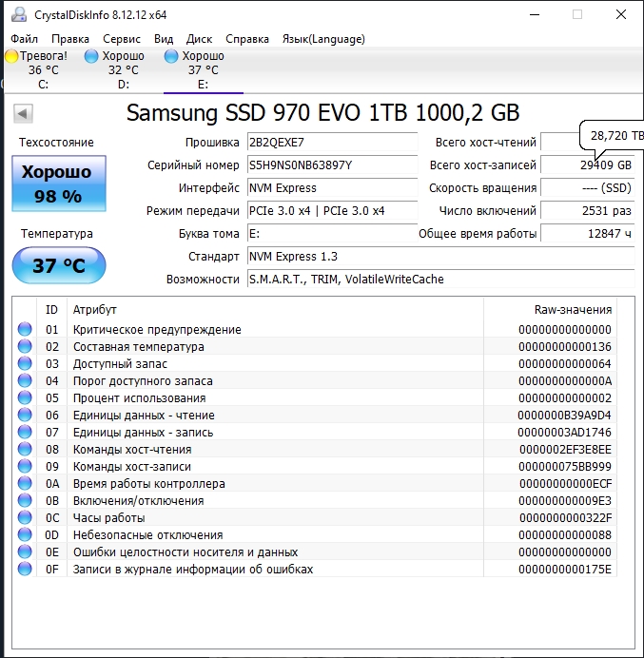644x658 pixels.
Task: Click status icon of Единицы данных - запись row
Action: (x=25, y=433)
